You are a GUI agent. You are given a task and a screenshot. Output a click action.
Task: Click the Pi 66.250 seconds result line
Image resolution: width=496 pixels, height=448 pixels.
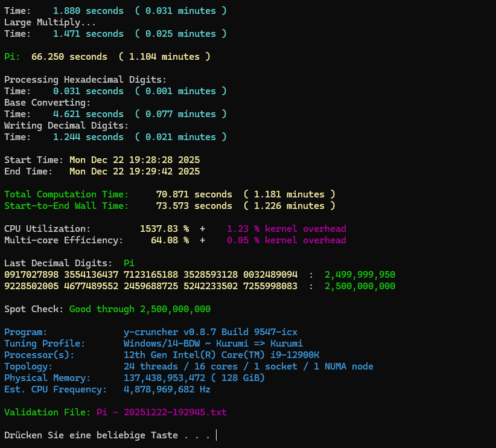(x=107, y=57)
